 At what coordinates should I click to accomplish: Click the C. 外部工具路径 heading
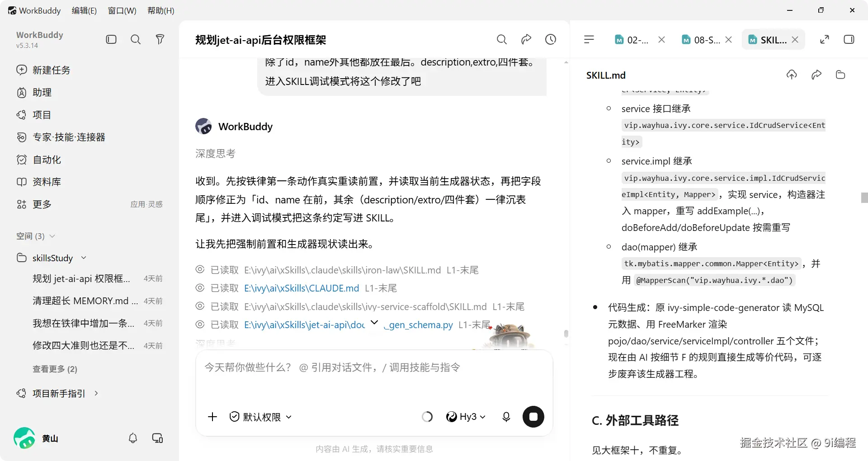[x=635, y=420]
